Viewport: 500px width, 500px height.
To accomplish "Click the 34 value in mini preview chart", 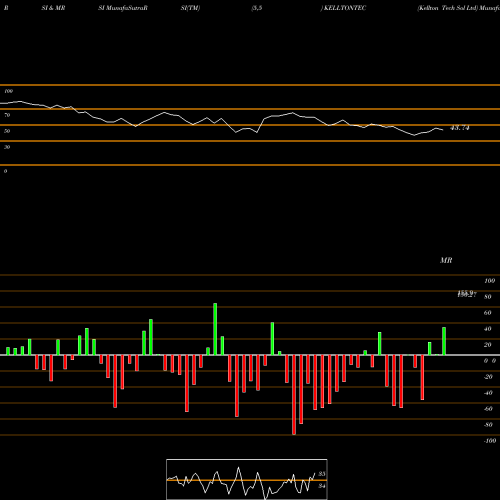I will click(322, 486).
